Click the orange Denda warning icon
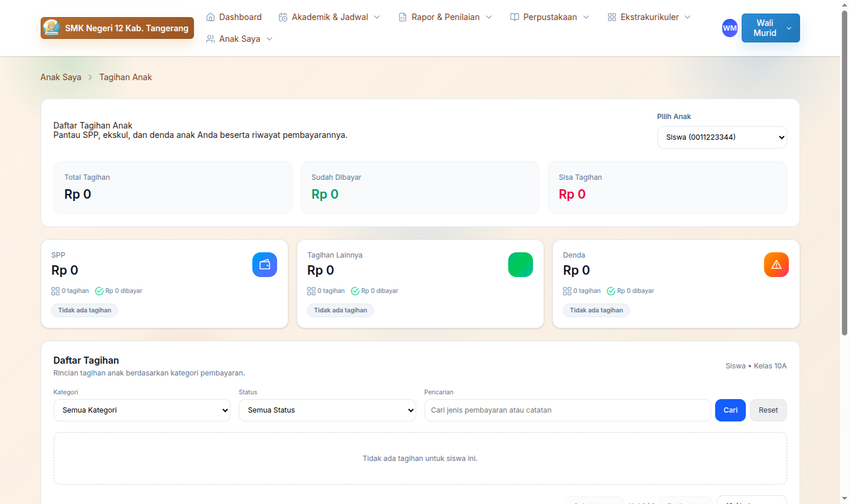The image size is (849, 504). (776, 265)
